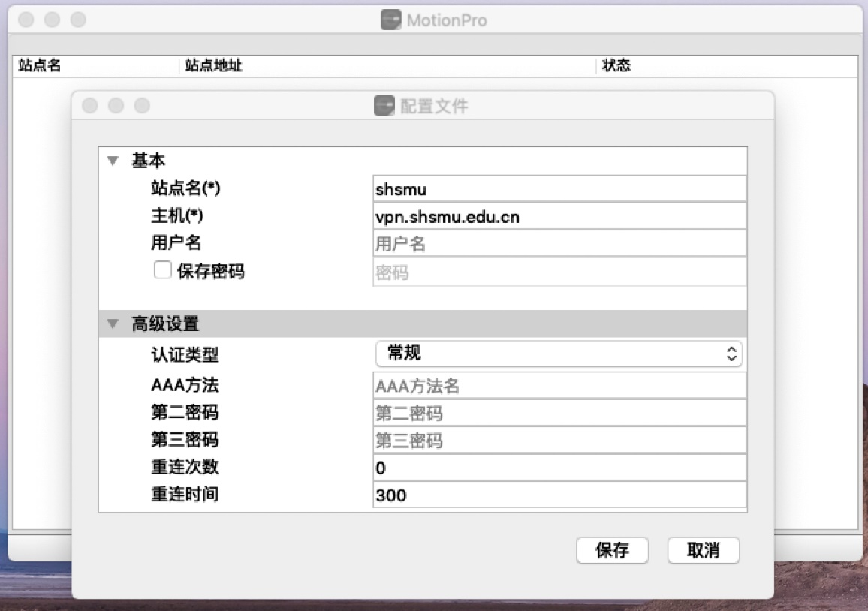Click the 保存密码 label text
The width and height of the screenshot is (868, 611).
[x=210, y=271]
